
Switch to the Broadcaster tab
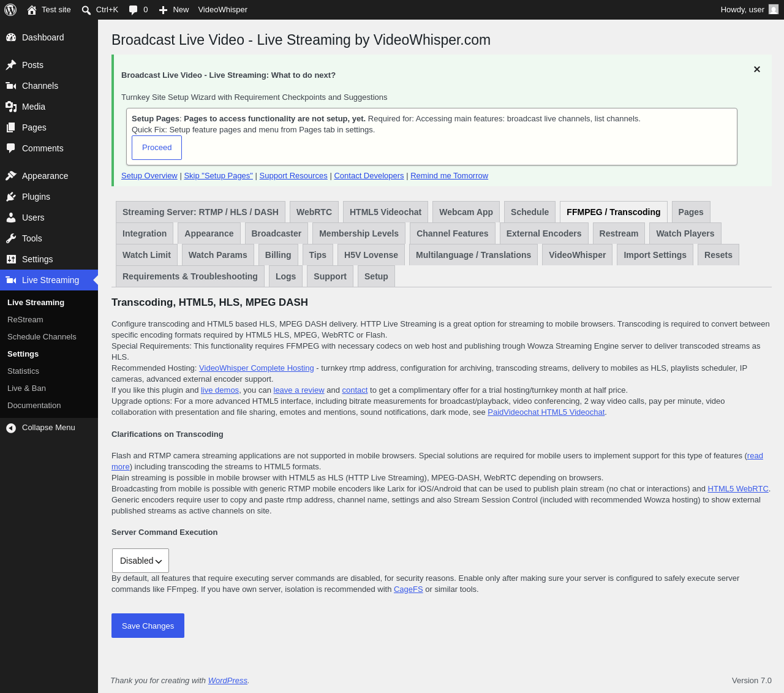point(276,233)
